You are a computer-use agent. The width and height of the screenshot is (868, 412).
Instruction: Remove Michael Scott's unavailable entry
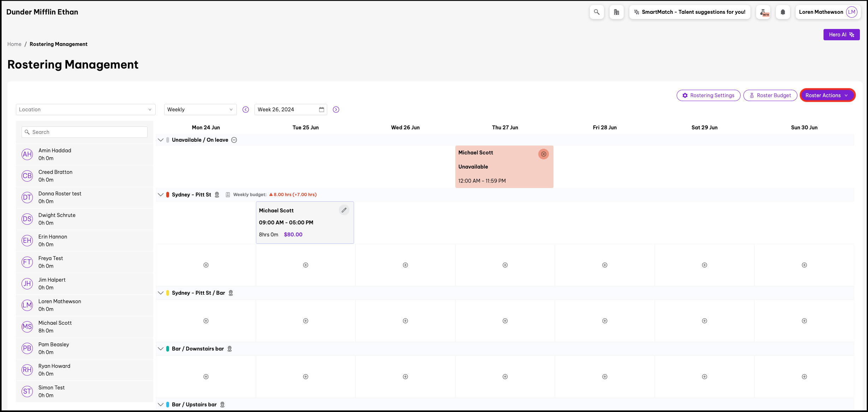[543, 154]
